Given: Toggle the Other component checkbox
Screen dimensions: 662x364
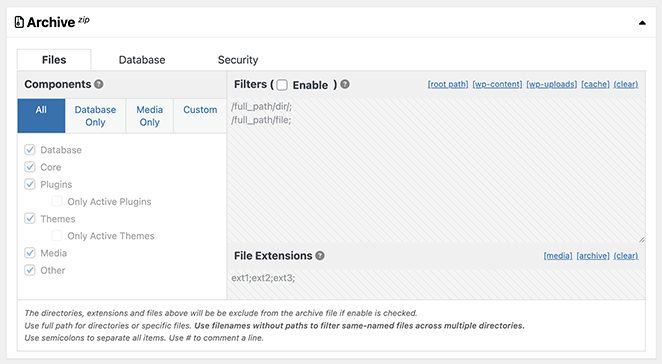Looking at the screenshot, I should (x=30, y=270).
